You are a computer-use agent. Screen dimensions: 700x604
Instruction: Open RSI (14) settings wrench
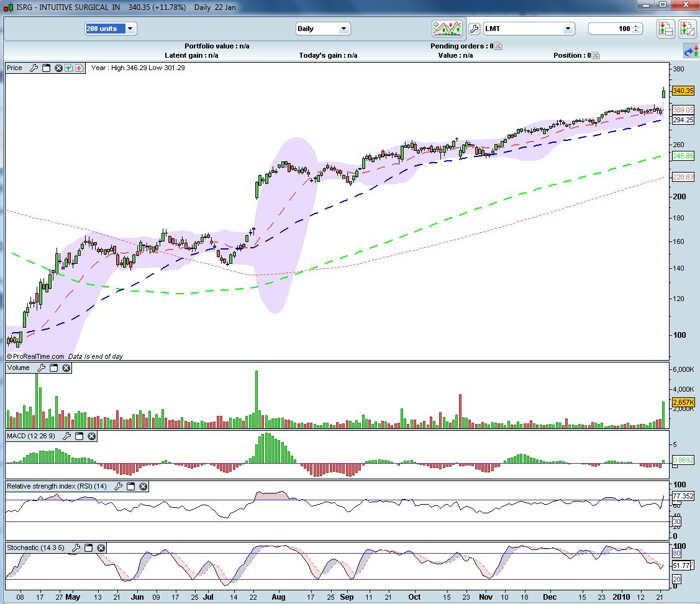(x=118, y=486)
